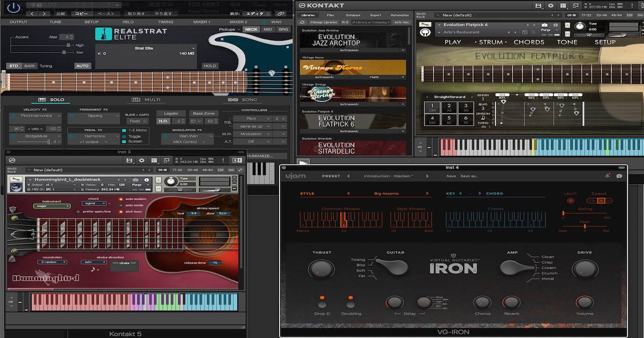
Task: Toggle the Toggle checkbox in Pedal FX
Action: point(125,136)
